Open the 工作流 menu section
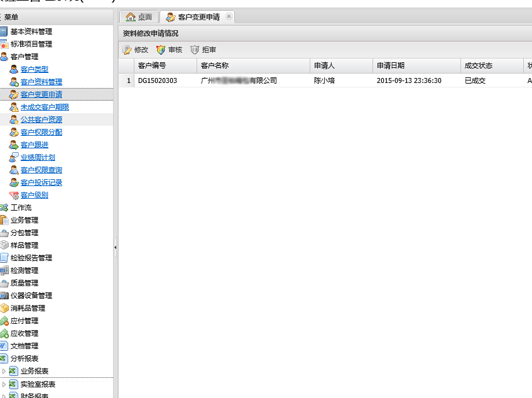Image resolution: width=532 pixels, height=398 pixels. click(21, 207)
